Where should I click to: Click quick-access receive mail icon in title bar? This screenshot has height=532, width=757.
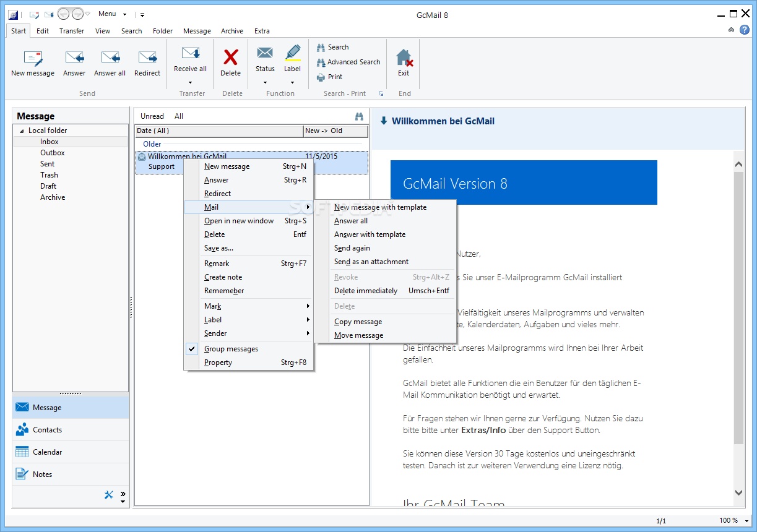pos(49,14)
